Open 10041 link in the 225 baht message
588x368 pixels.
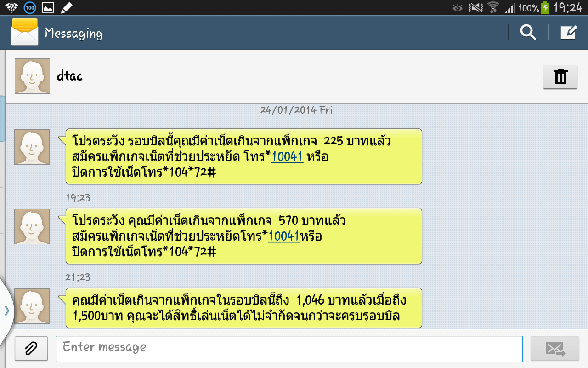pos(287,157)
